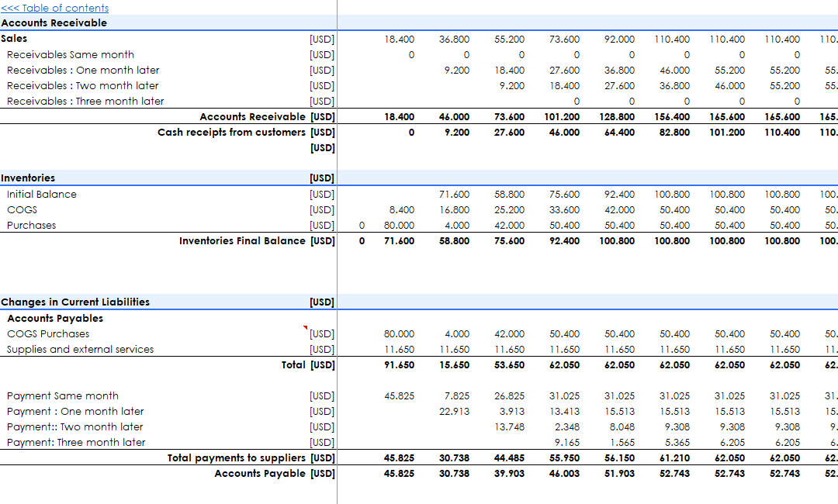Click the cell containing 22.913
Image resolution: width=838 pixels, height=504 pixels.
coord(454,411)
